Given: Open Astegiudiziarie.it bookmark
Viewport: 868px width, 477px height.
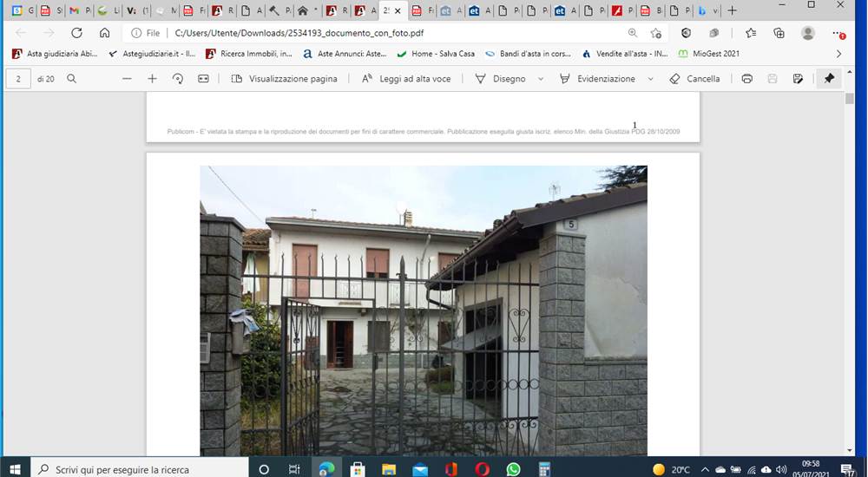Looking at the screenshot, I should tap(152, 54).
